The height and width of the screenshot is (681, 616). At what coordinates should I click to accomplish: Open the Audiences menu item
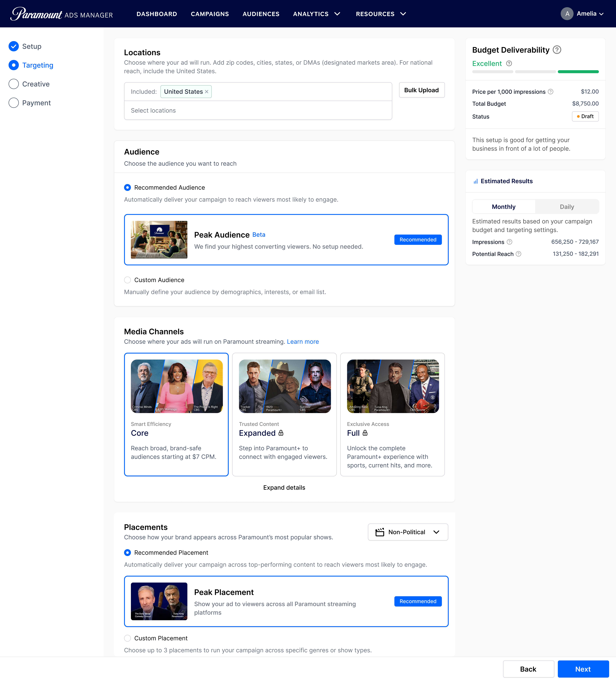(261, 14)
